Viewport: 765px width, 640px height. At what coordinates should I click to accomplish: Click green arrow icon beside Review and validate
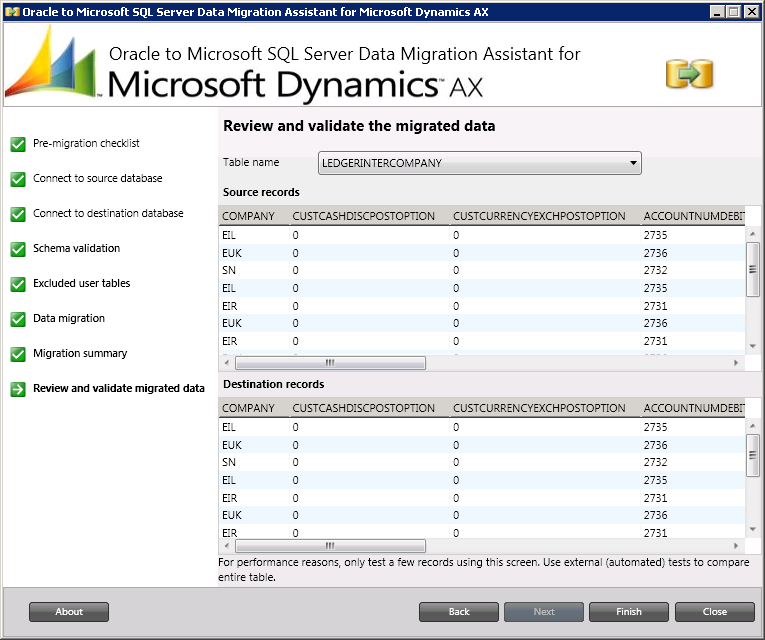18,389
